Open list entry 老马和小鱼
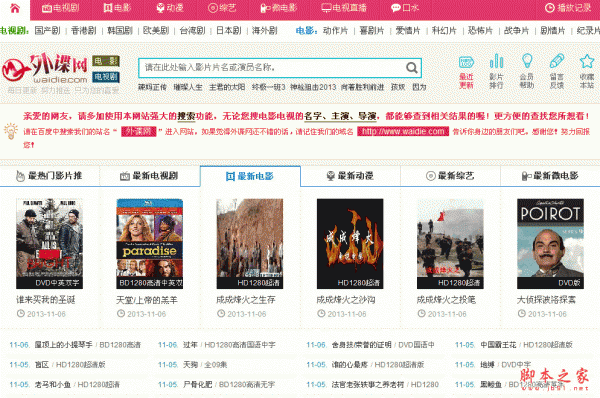 point(53,385)
